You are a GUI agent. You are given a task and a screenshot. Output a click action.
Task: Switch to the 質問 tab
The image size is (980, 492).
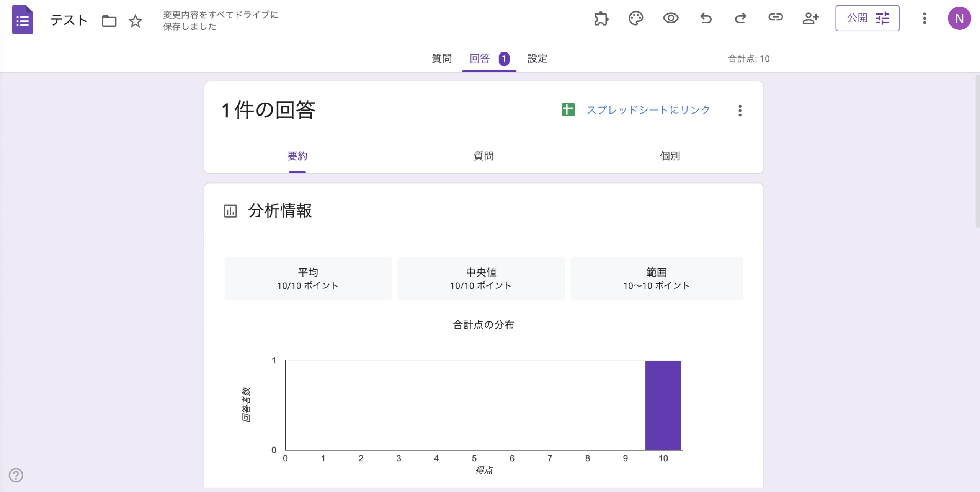pos(442,59)
